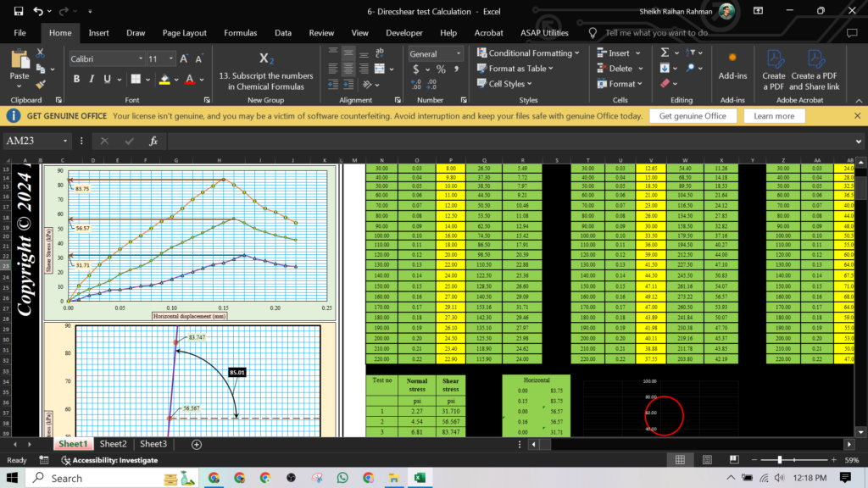Open the font size dropdown
868x488 pixels.
171,58
